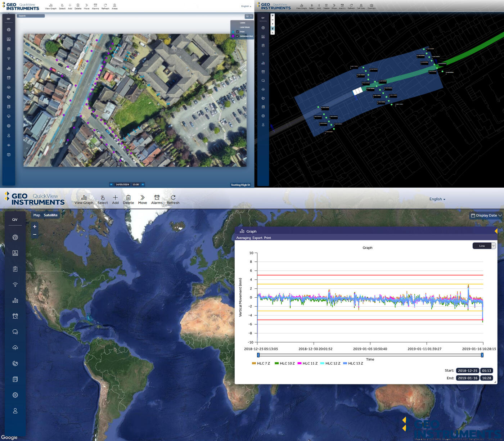Screen dimensions: 504x441
Task: Open the user profile icon in the sidebar
Action: point(15,411)
